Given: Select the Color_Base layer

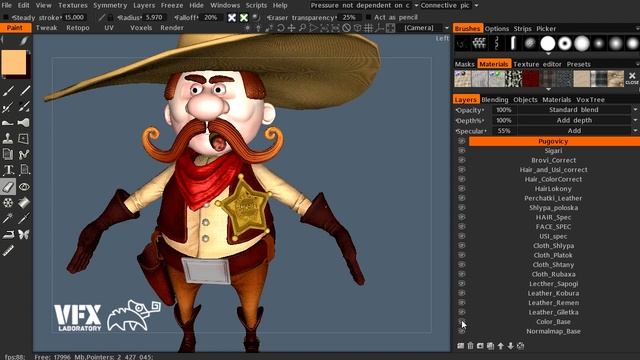Looking at the screenshot, I should [553, 322].
